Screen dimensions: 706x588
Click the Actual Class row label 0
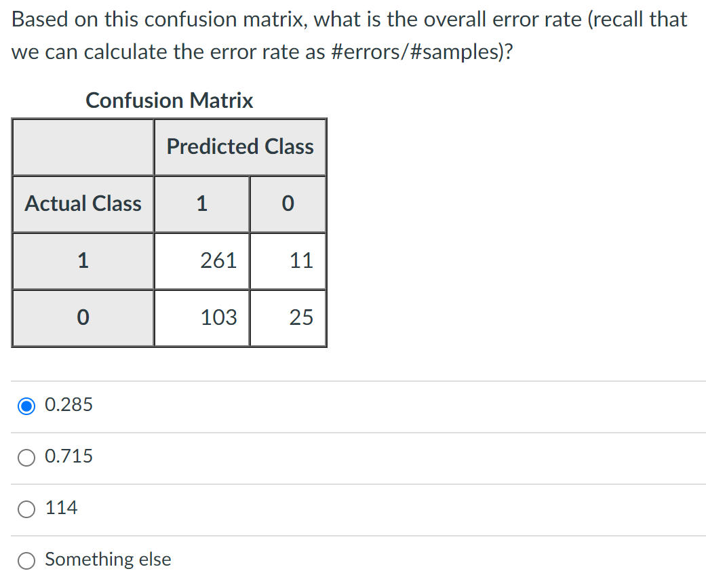click(83, 317)
